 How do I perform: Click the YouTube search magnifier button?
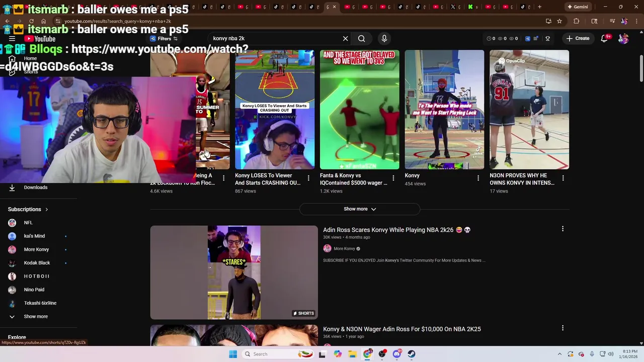tap(361, 39)
